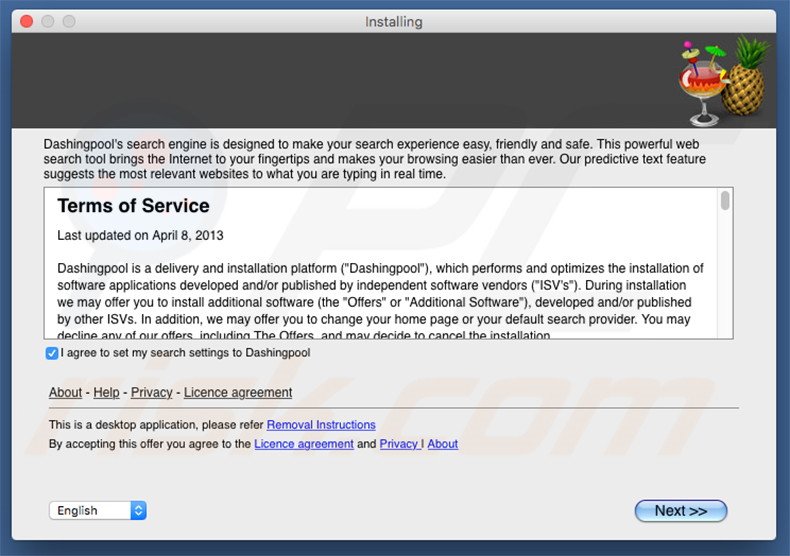Open the underlined Licence agreement link after Privacy
This screenshot has width=790, height=556.
(x=238, y=392)
